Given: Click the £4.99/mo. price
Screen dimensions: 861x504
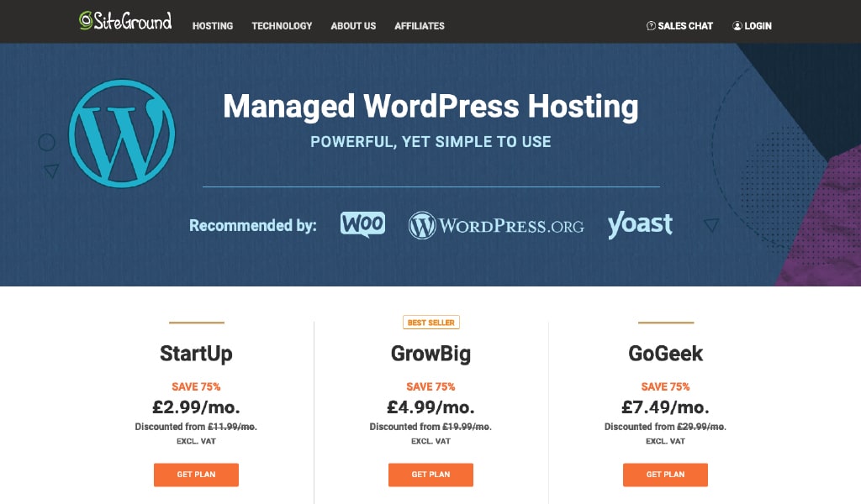Looking at the screenshot, I should (x=430, y=407).
